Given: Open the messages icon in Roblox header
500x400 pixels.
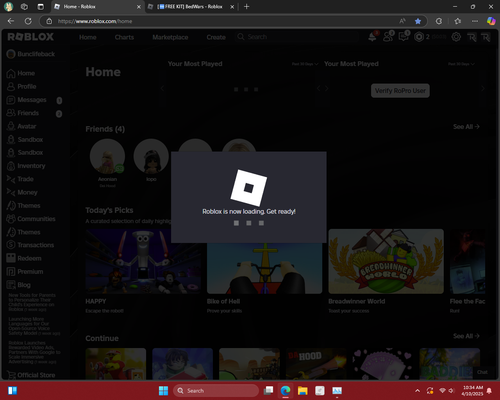Looking at the screenshot, I should point(403,37).
